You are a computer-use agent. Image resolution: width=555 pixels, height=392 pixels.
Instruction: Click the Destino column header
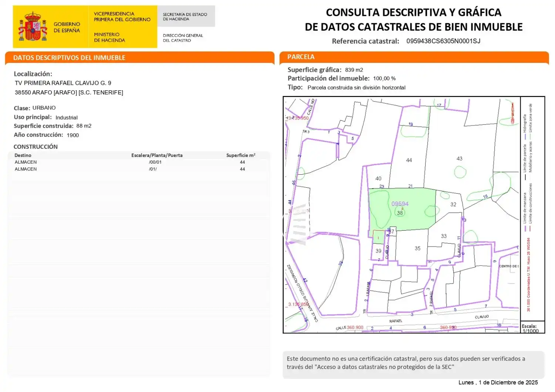pos(23,155)
